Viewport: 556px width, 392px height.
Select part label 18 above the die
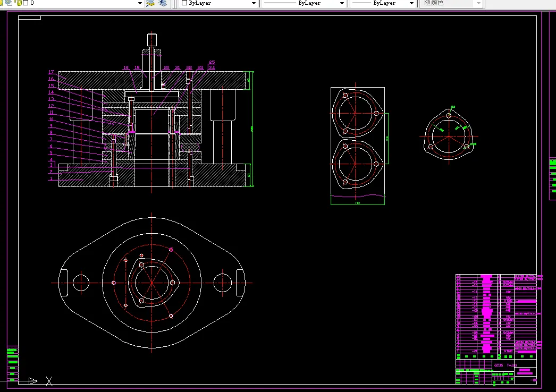click(126, 67)
